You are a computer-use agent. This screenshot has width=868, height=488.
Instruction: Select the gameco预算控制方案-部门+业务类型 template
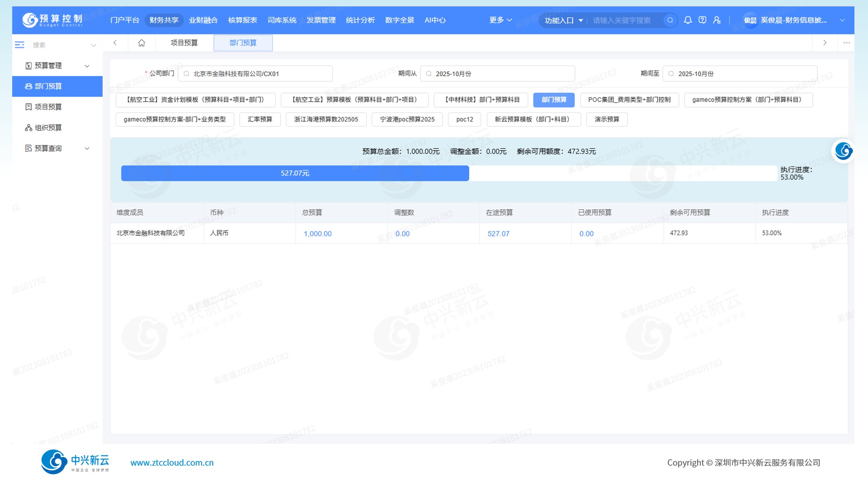click(x=175, y=119)
